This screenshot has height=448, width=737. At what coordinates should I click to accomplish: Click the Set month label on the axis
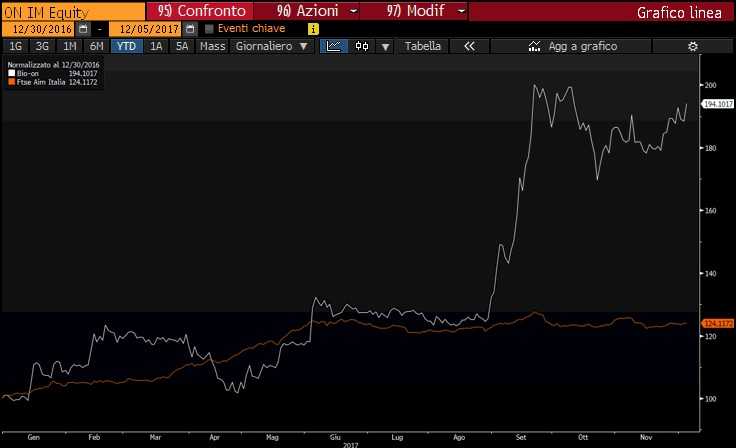[521, 437]
